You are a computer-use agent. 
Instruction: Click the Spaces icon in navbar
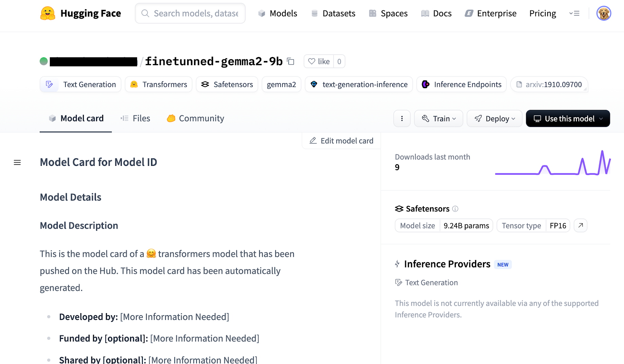[x=373, y=13]
